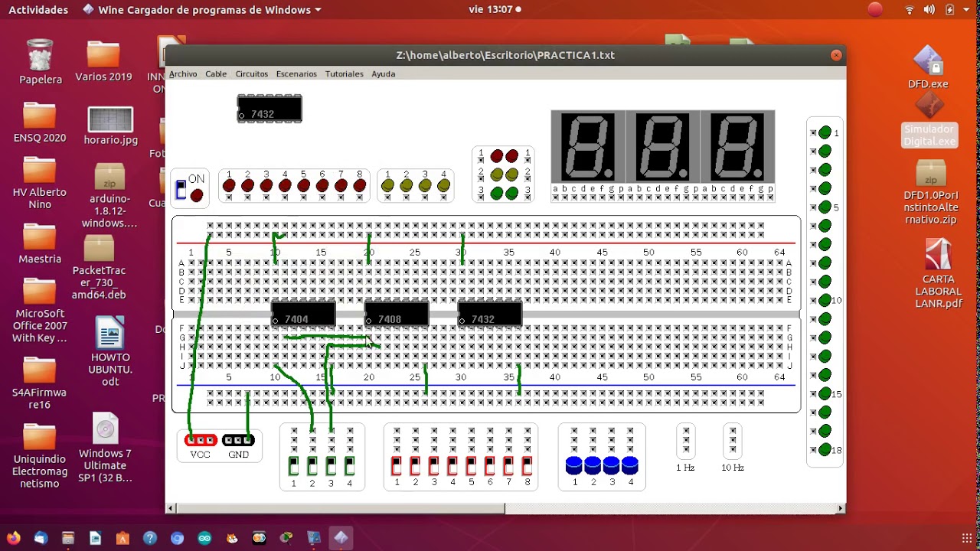Screen dimensions: 980x551
Task: Open the Cable menu
Action: coord(216,74)
